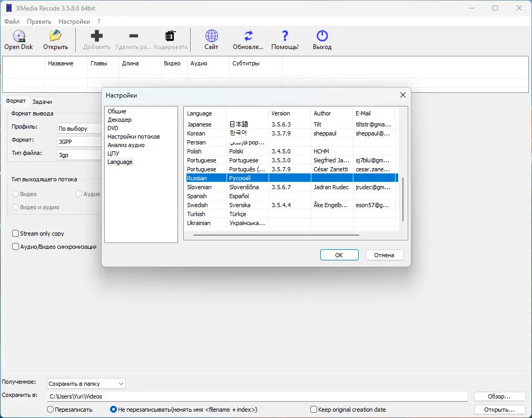
Task: Click the Author column header
Action: [x=331, y=113]
